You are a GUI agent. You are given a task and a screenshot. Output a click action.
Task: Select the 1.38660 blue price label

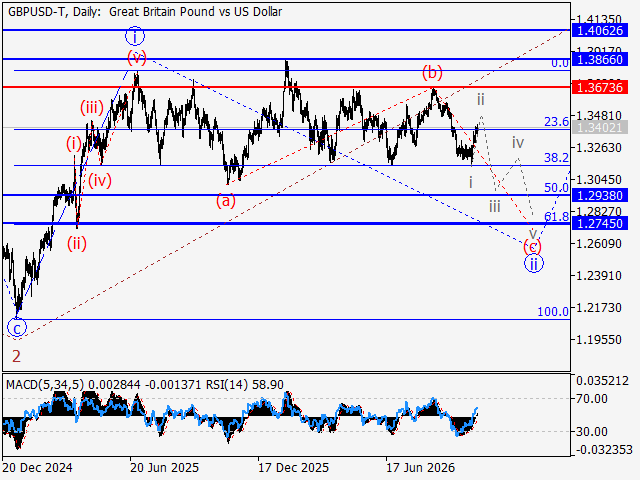pyautogui.click(x=600, y=60)
